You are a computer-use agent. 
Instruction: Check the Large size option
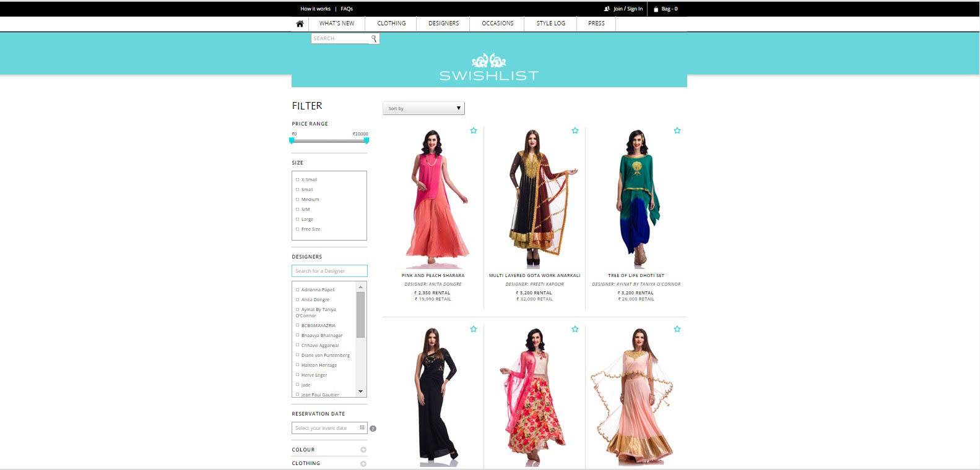coord(297,219)
